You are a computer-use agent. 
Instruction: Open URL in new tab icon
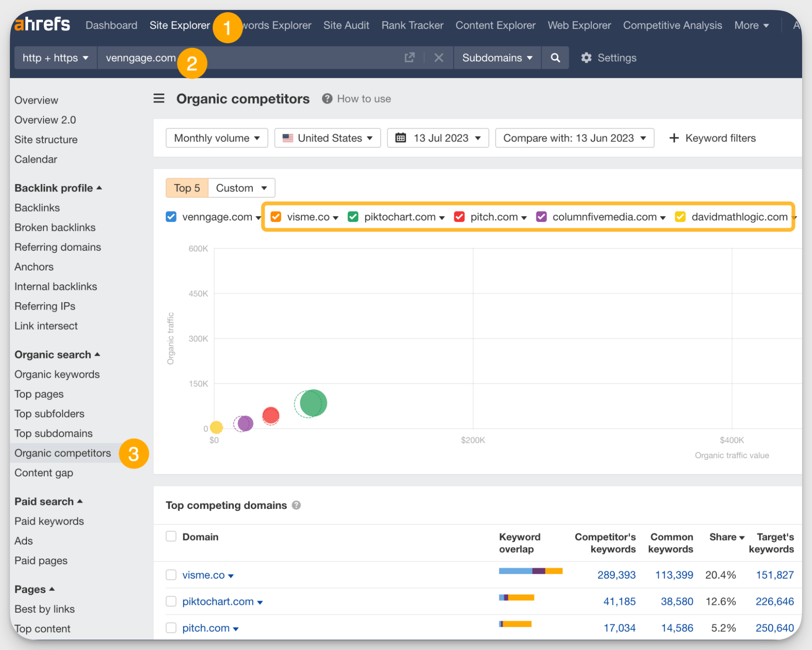pyautogui.click(x=409, y=58)
